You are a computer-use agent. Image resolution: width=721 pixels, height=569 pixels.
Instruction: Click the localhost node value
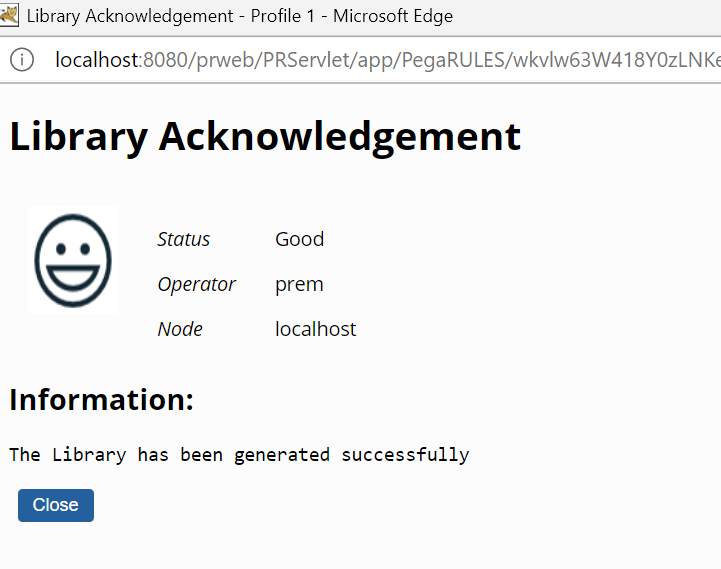[315, 329]
